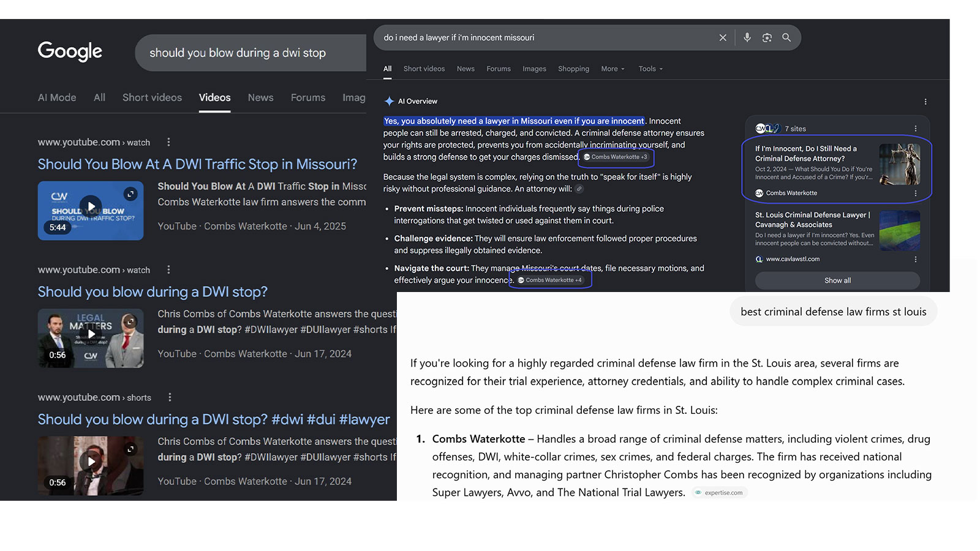Image resolution: width=980 pixels, height=551 pixels.
Task: Click the 'www.cavlawstl.com' source address
Action: click(793, 259)
